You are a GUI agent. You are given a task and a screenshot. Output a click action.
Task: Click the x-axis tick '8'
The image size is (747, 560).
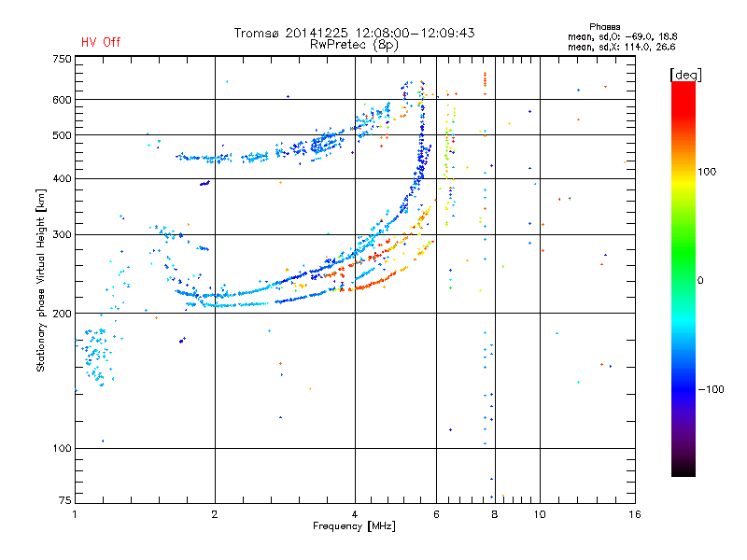point(495,514)
